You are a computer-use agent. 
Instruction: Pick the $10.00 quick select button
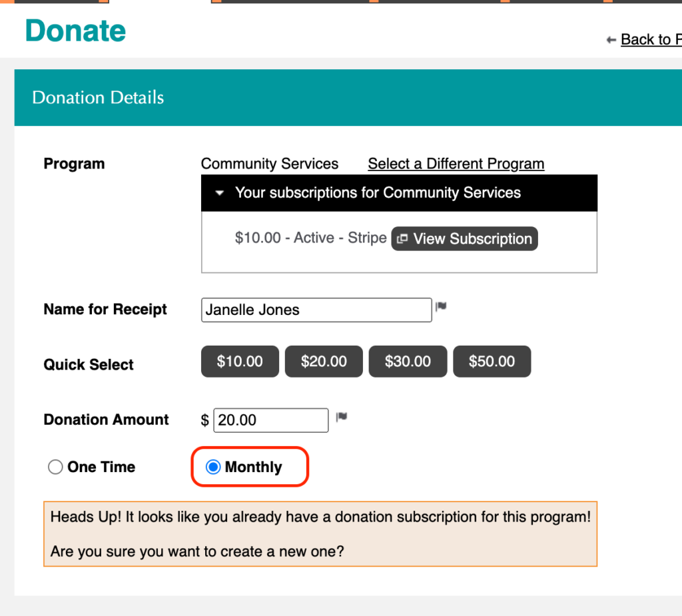(x=240, y=362)
